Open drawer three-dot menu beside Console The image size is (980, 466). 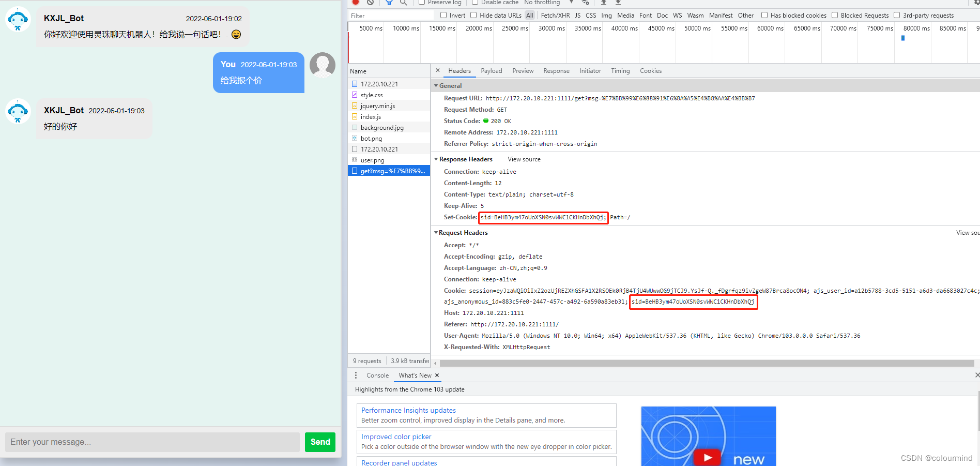click(356, 375)
